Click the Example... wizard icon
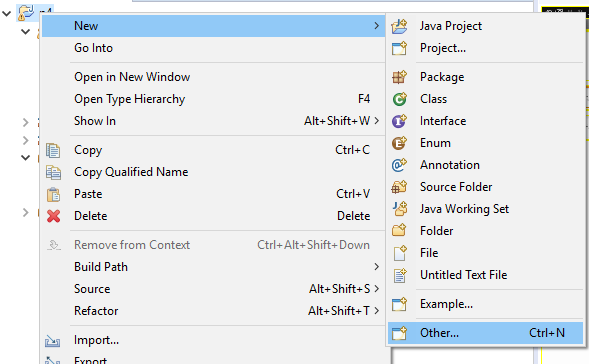The image size is (589, 364). coord(399,304)
